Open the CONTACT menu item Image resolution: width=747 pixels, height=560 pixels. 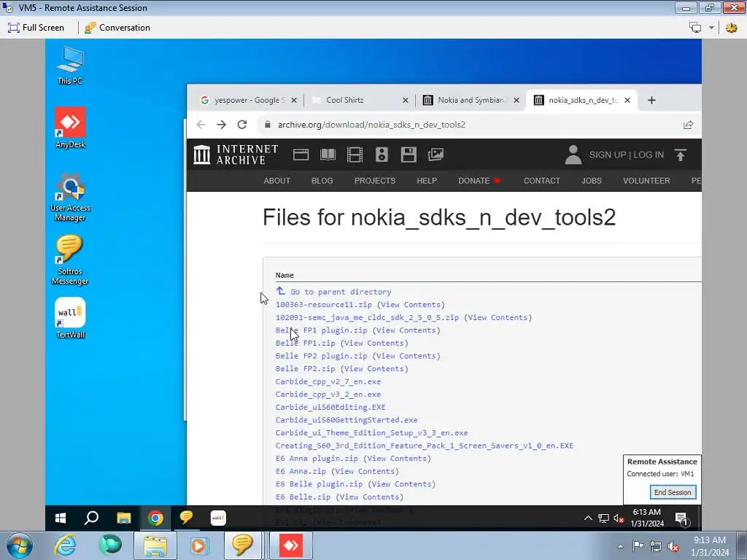point(542,181)
